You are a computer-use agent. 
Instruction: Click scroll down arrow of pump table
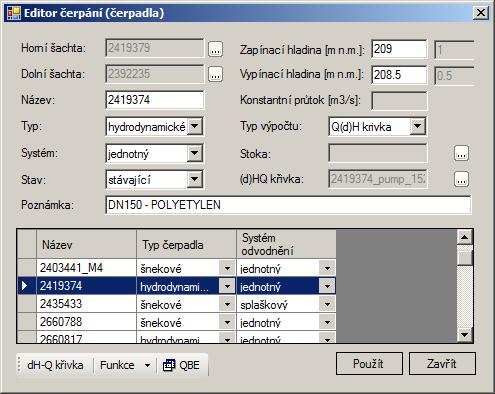tap(465, 334)
